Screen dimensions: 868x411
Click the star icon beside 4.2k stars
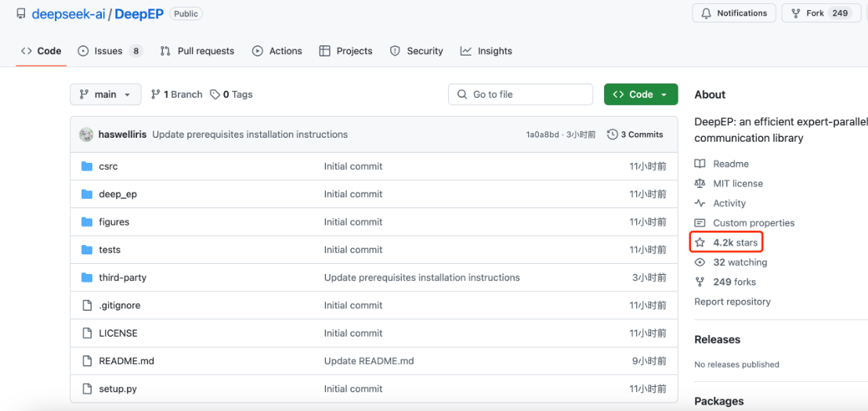700,243
